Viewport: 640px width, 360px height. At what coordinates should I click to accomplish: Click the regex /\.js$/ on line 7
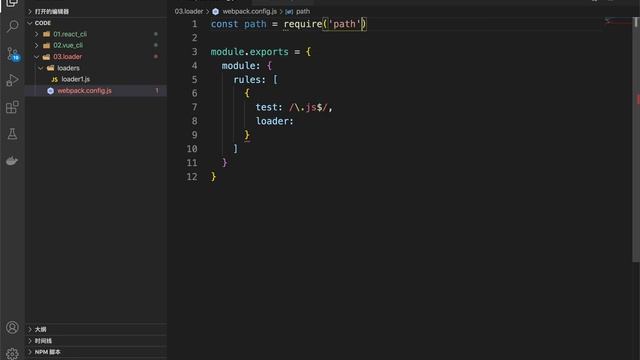(x=309, y=107)
